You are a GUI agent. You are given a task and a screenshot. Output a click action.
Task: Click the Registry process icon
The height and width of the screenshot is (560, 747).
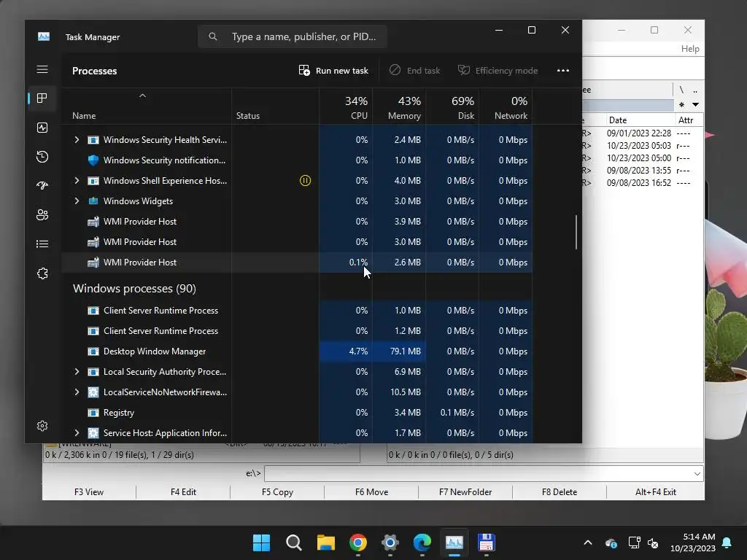93,413
